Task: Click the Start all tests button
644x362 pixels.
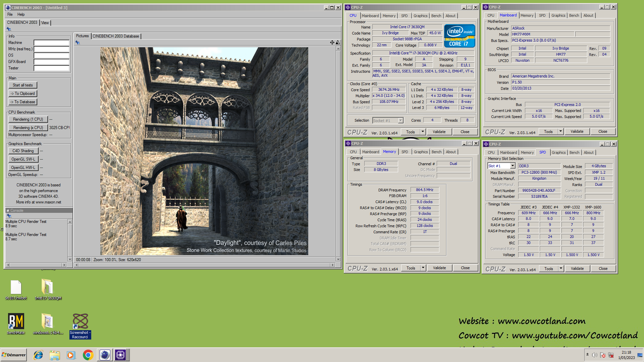Action: (x=23, y=85)
